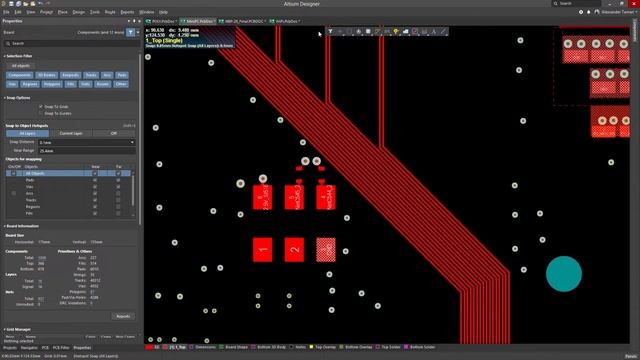Image resolution: width=640 pixels, height=360 pixels.
Task: Click the yellow place via icon
Action: tap(396, 31)
